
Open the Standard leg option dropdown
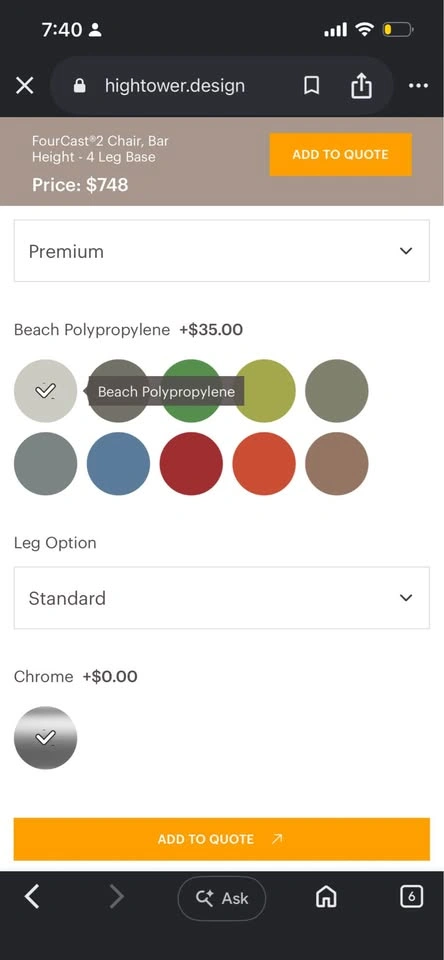pos(222,598)
